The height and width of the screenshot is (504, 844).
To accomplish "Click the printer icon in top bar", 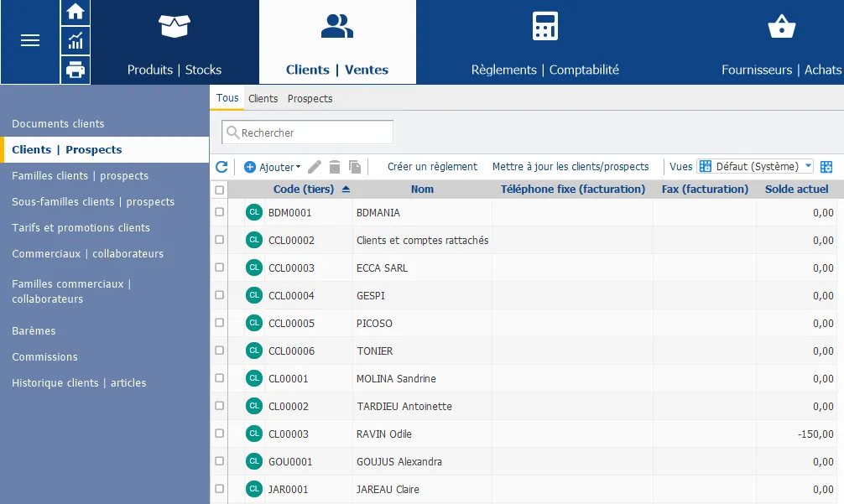I will tap(76, 70).
